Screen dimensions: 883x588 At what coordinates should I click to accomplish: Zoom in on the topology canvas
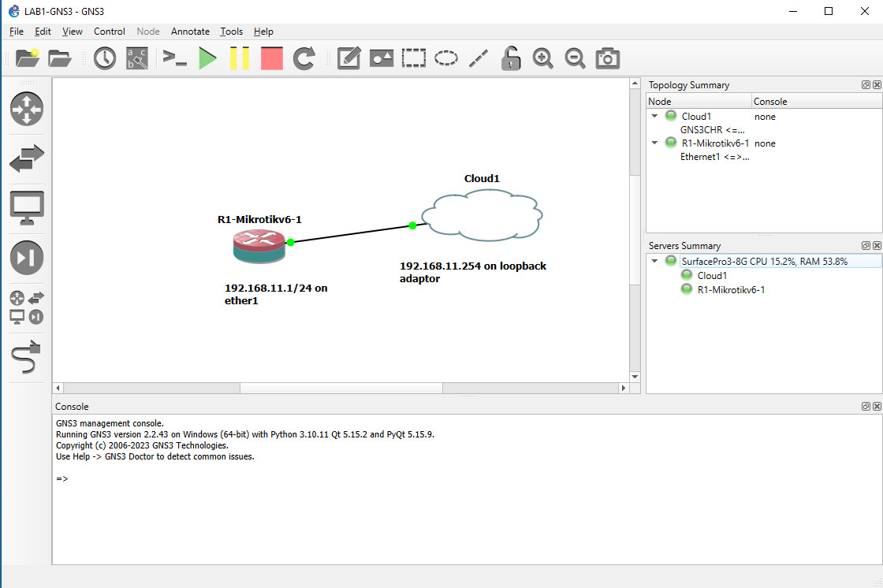click(542, 58)
